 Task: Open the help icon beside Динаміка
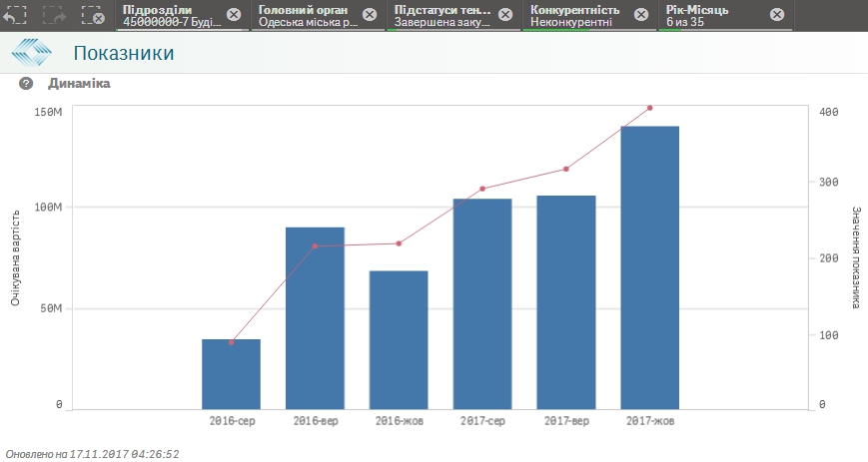[x=26, y=84]
